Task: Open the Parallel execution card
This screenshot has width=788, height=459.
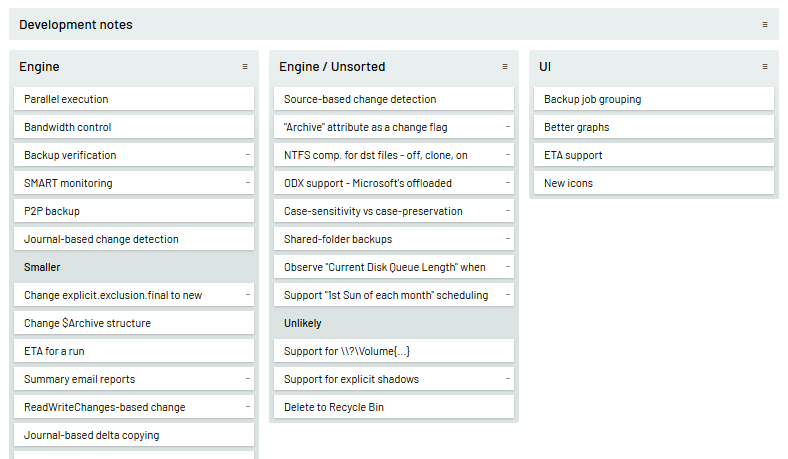Action: click(134, 99)
